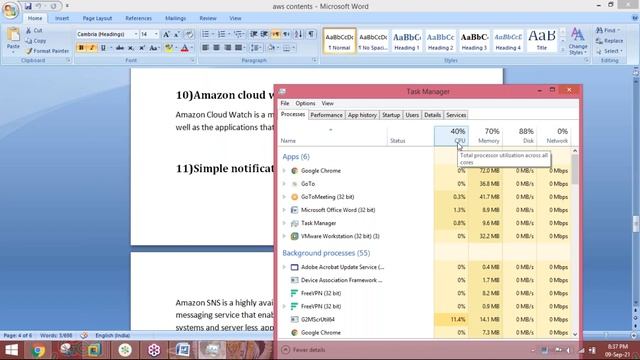
Task: Sort processes by Disk column header
Action: point(520,136)
